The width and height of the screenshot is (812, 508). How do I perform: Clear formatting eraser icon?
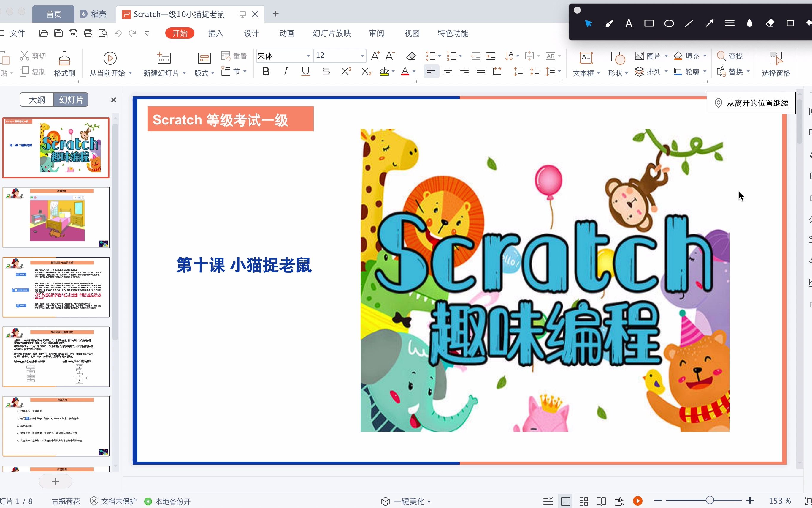[x=411, y=56]
